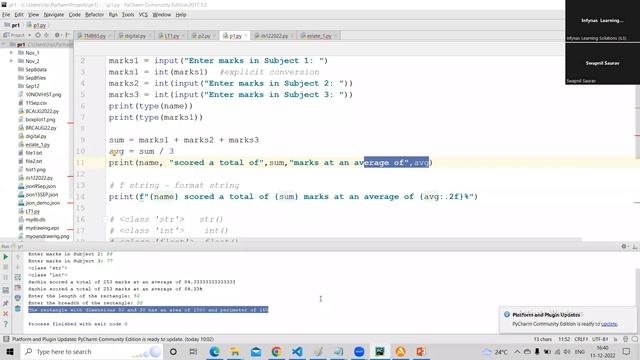This screenshot has height=360, width=640.
Task: Open Microsoft Edge from the taskbar
Action: coord(214,351)
